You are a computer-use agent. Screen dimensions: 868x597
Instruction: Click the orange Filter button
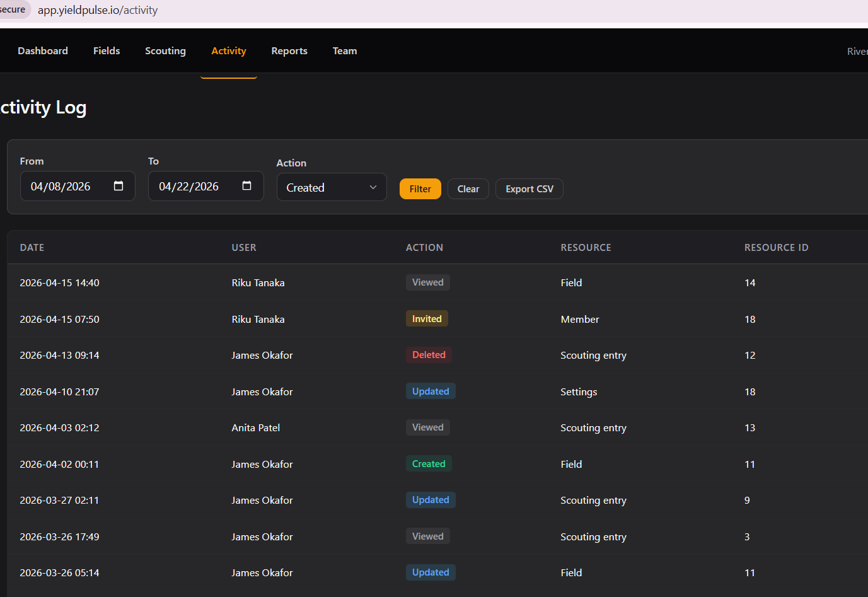[x=420, y=188]
